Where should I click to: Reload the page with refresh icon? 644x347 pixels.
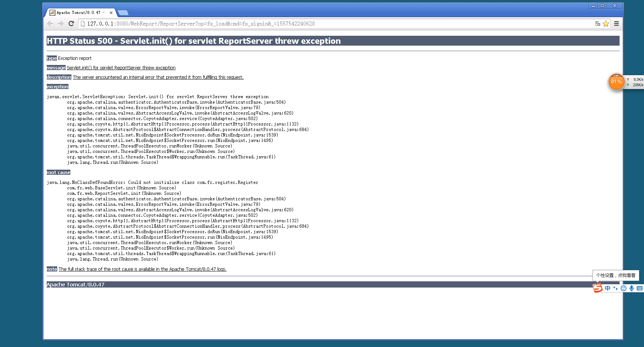pos(71,23)
